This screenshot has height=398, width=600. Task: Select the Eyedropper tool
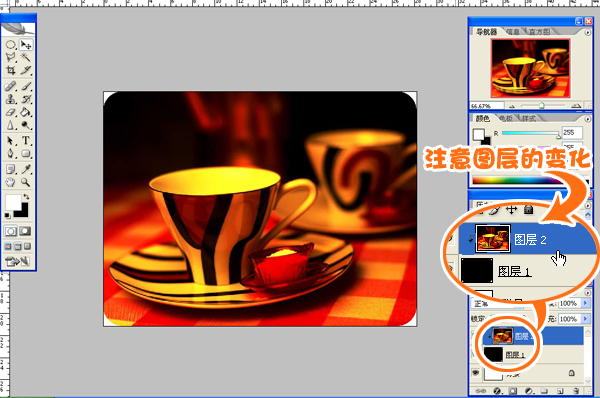coord(26,169)
